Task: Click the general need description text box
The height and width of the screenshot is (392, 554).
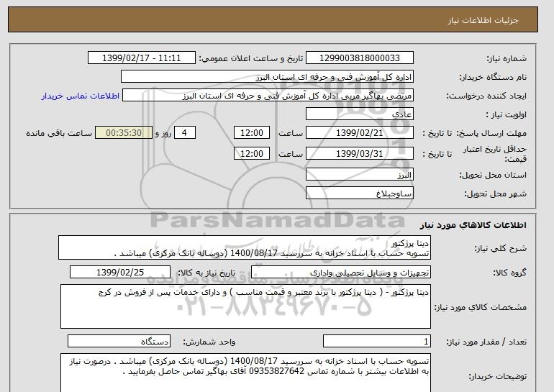Action: point(245,247)
